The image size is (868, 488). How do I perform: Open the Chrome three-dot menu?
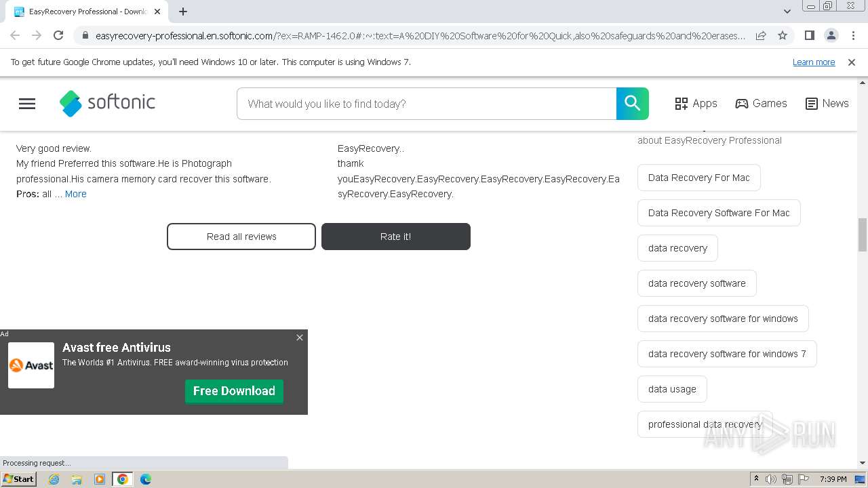coord(853,36)
